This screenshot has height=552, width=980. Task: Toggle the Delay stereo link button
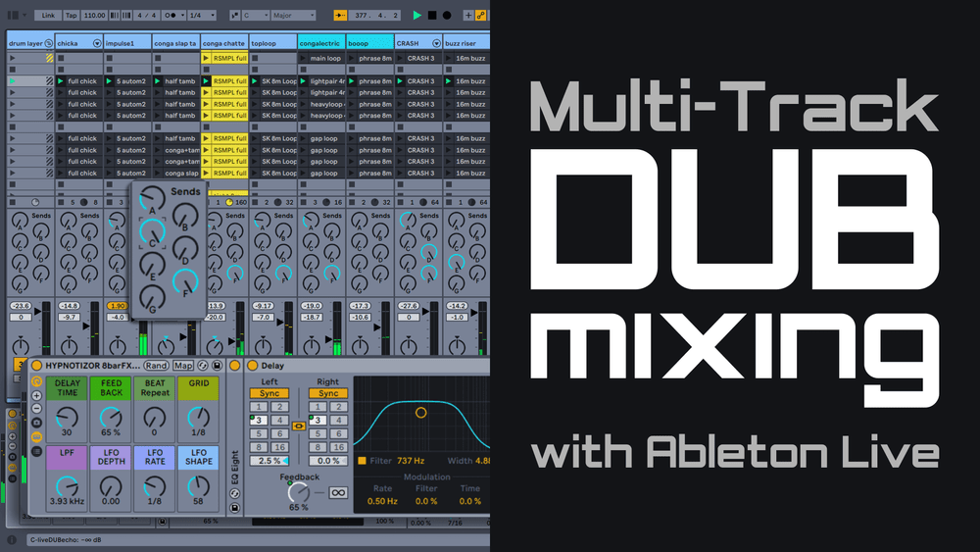[299, 427]
